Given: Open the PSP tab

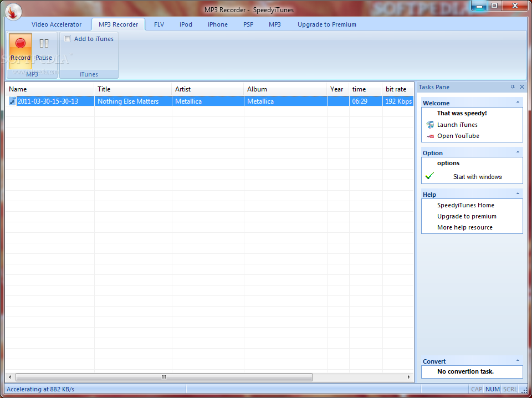Looking at the screenshot, I should pyautogui.click(x=248, y=24).
